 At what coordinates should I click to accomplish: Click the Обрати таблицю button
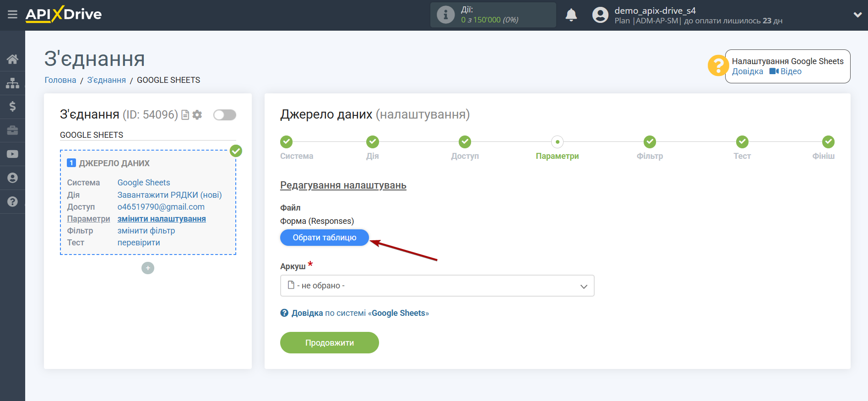(324, 238)
